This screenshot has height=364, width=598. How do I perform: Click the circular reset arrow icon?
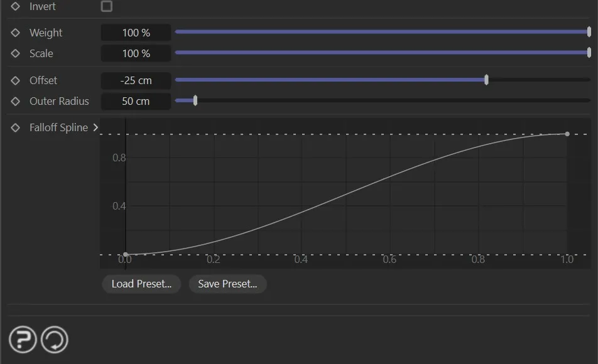(x=55, y=340)
